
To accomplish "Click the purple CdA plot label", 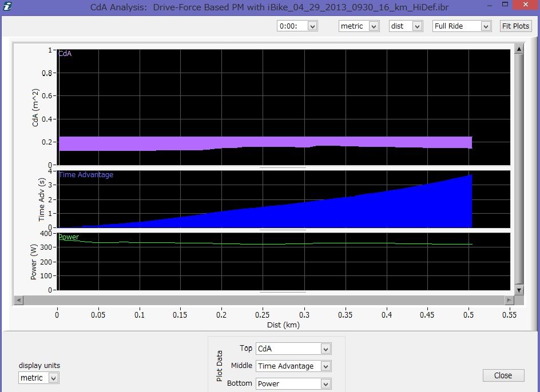I will [x=65, y=54].
